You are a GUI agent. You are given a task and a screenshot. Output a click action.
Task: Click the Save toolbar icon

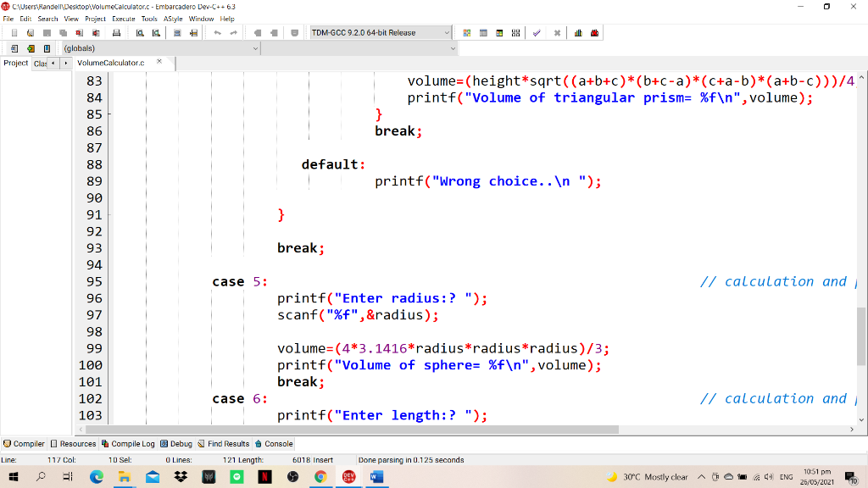[x=45, y=32]
